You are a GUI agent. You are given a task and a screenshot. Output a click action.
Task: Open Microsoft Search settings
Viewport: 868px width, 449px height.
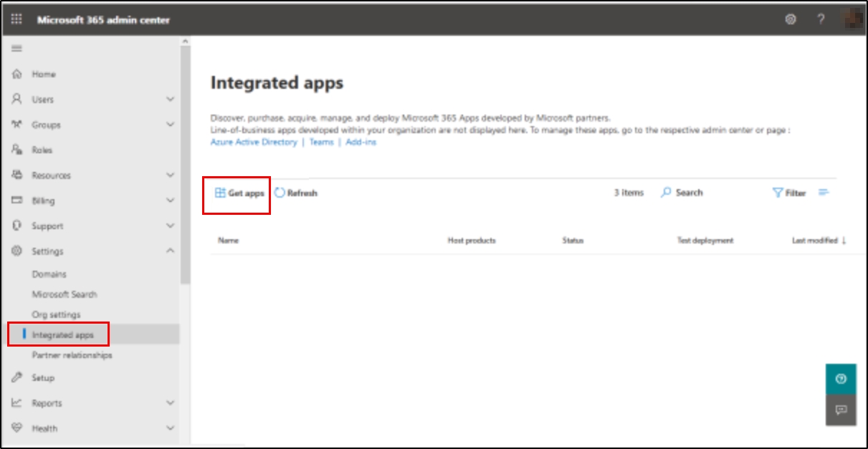(65, 294)
